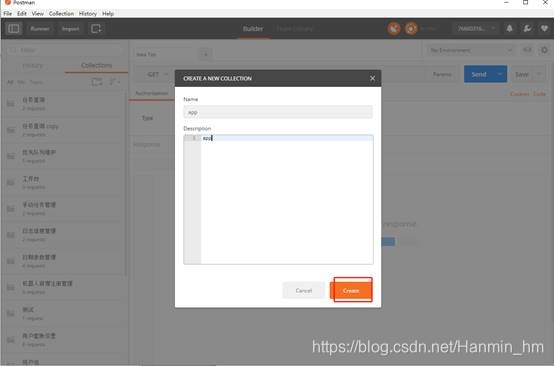Add a new request tab with plus
554x366 pixels.
[x=205, y=54]
